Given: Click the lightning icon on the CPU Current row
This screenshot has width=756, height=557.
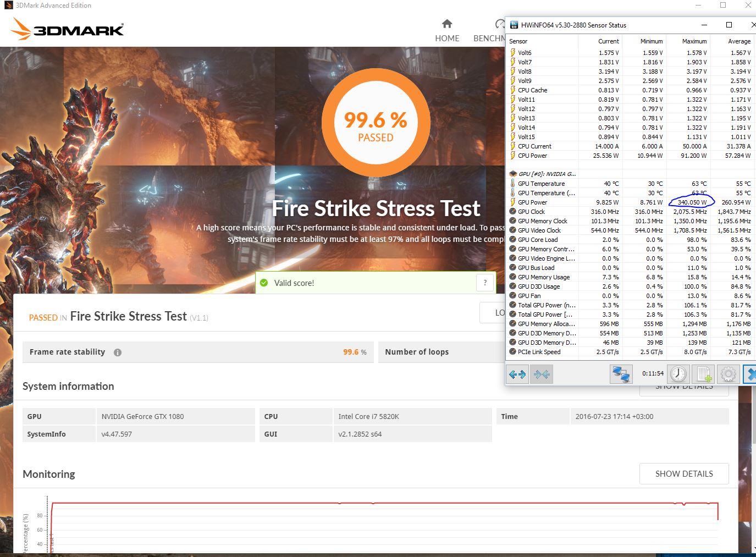Looking at the screenshot, I should click(x=513, y=146).
